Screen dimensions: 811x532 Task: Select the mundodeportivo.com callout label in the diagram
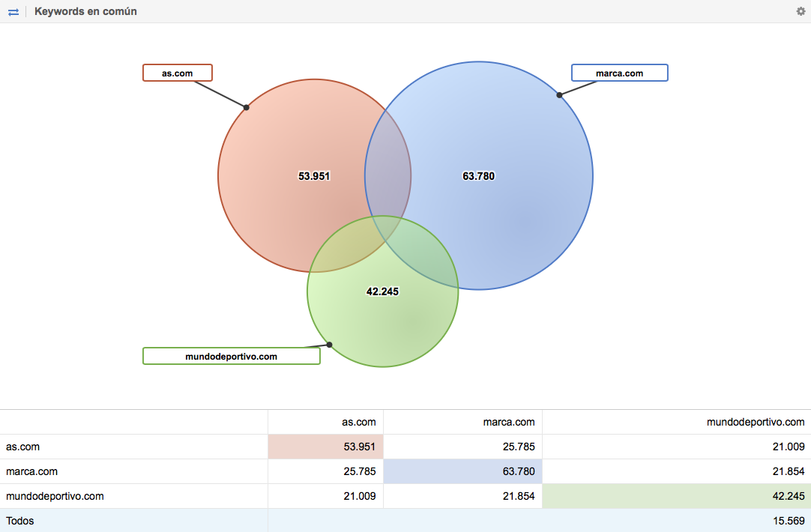tap(231, 356)
